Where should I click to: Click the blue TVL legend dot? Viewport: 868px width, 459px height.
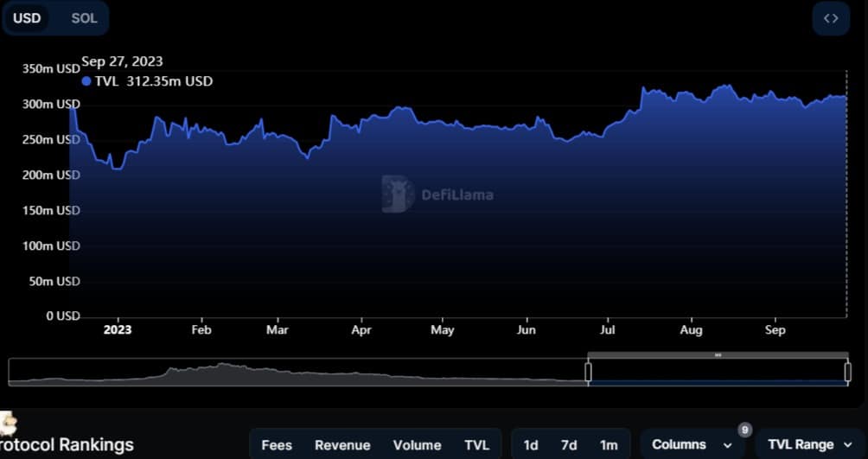86,81
